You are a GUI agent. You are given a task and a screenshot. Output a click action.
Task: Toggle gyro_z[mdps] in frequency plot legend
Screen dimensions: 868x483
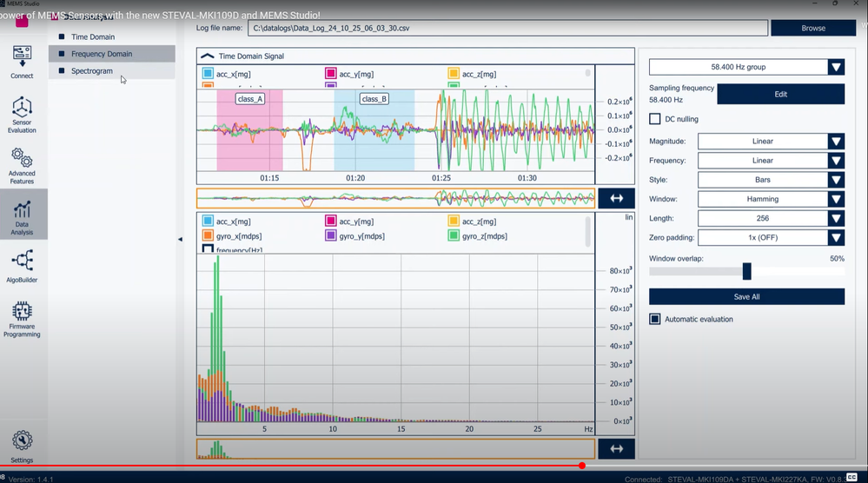point(454,235)
